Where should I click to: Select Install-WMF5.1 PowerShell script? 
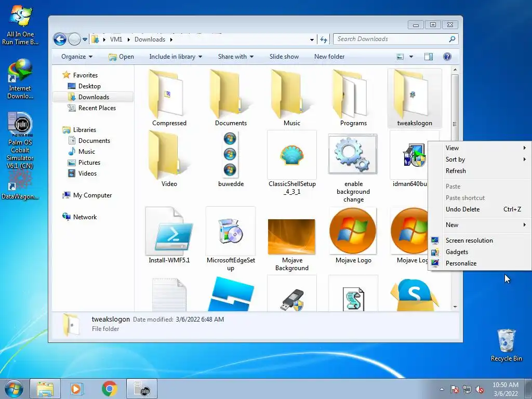(x=169, y=231)
